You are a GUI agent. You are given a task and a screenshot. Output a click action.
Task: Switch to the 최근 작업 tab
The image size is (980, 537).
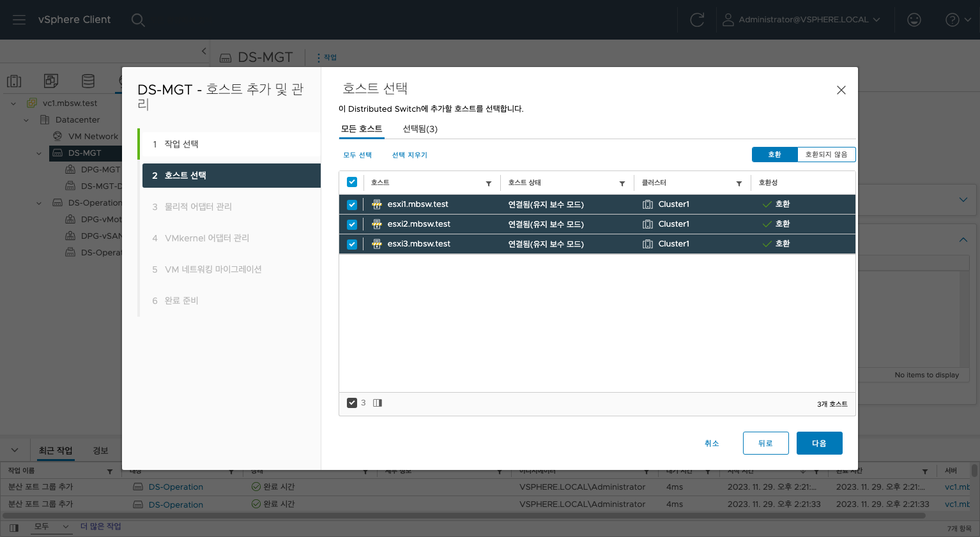coord(56,451)
